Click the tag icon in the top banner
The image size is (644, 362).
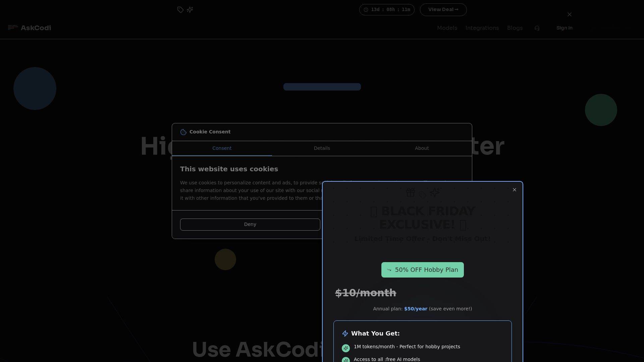pos(180,10)
